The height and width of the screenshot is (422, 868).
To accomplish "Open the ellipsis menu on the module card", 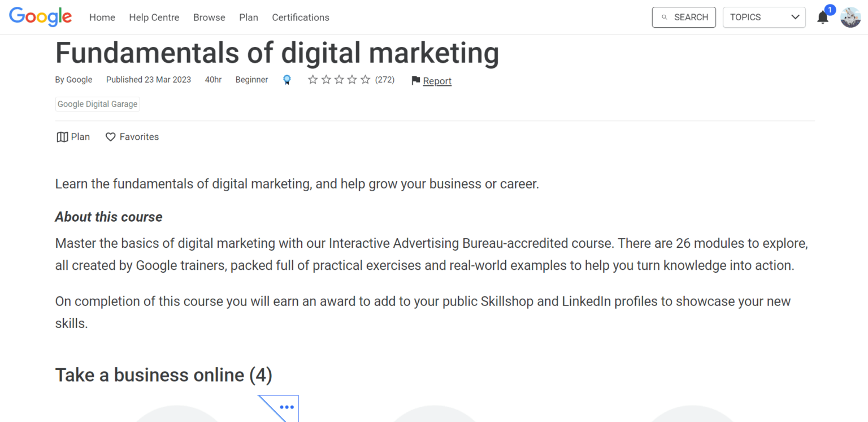I will click(287, 407).
